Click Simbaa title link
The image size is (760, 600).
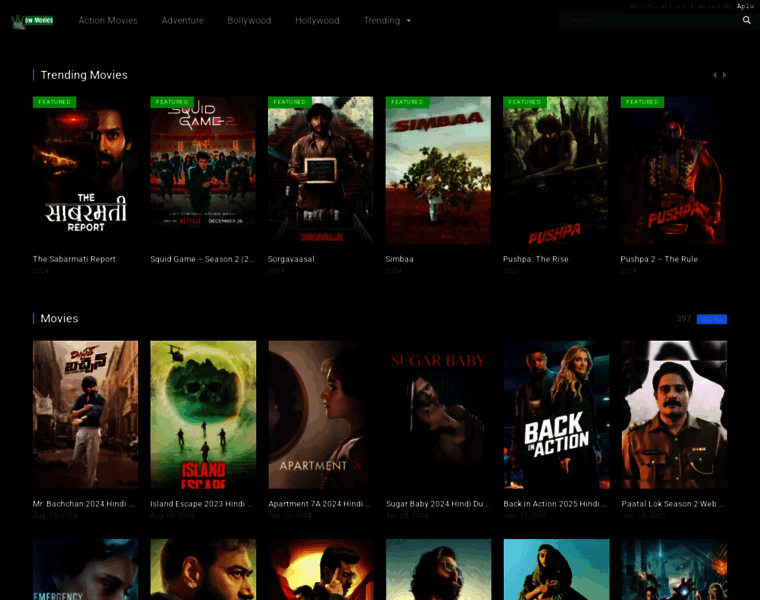pyautogui.click(x=399, y=259)
